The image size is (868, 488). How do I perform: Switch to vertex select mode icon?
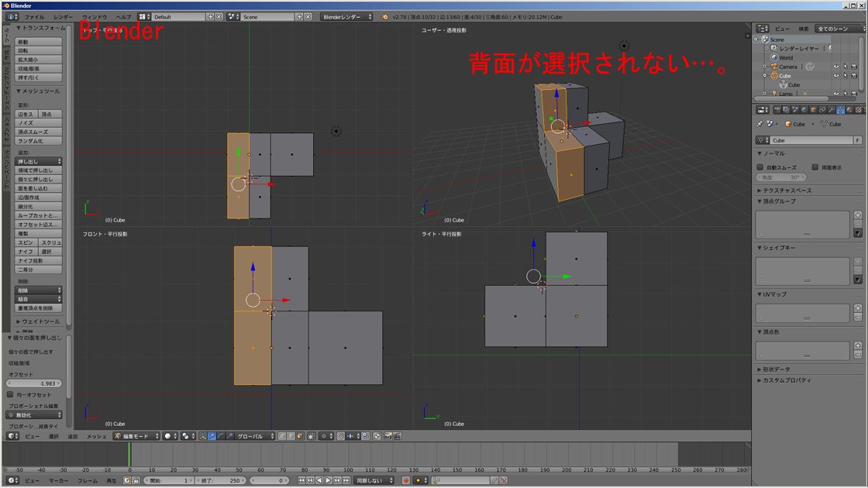(x=281, y=437)
